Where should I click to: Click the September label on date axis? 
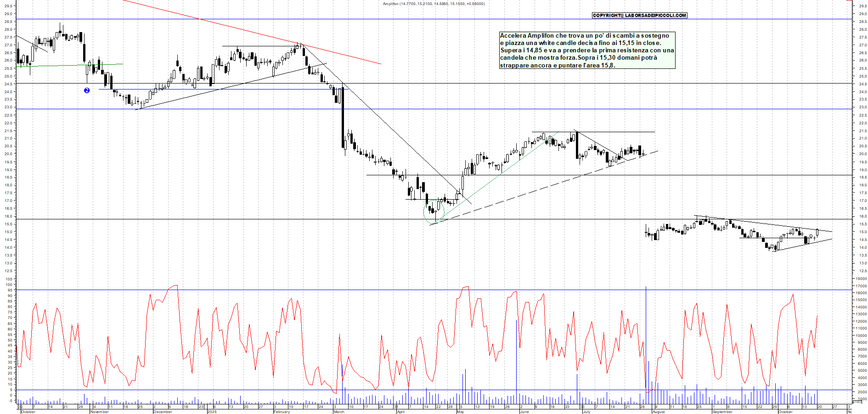722,412
